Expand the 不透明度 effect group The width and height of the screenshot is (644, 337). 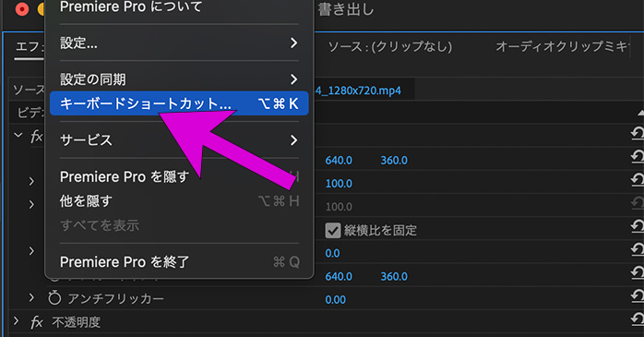(x=16, y=321)
